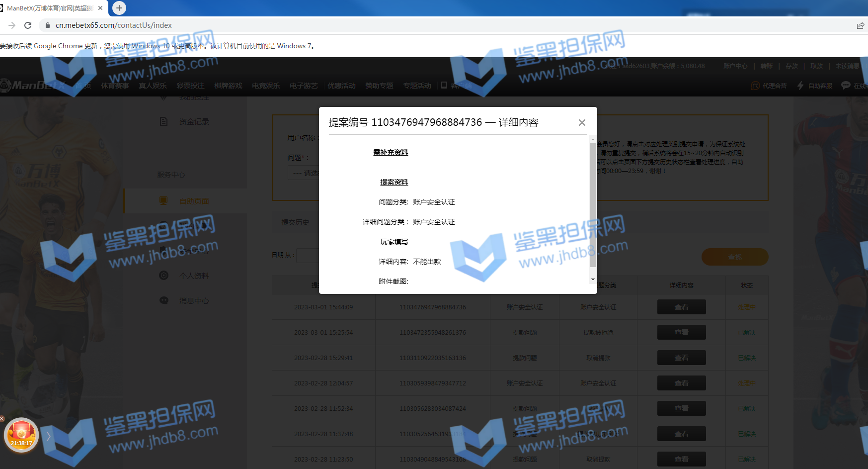Click the site security lock icon
The height and width of the screenshot is (469, 868).
coord(48,25)
